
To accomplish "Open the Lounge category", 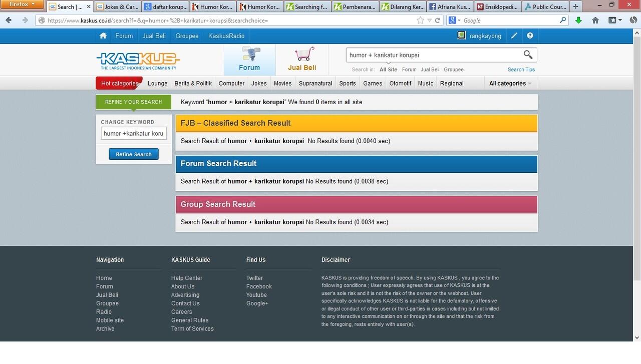I will pos(157,83).
